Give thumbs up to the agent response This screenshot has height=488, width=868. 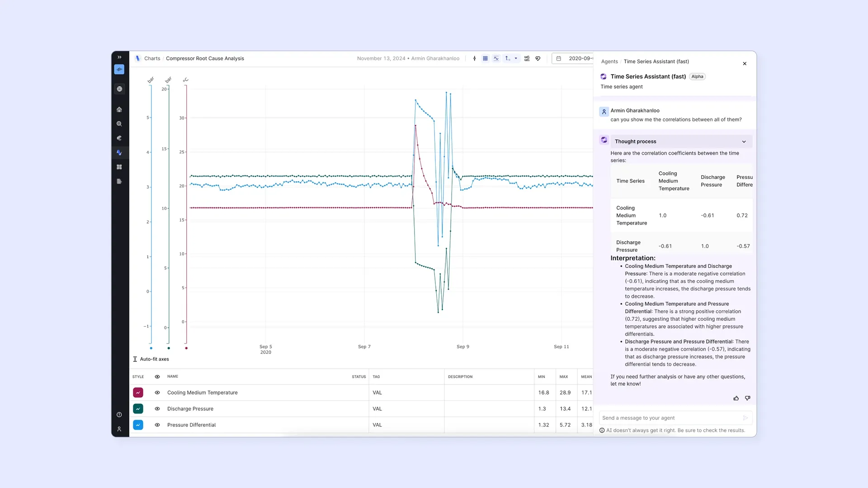(x=736, y=398)
